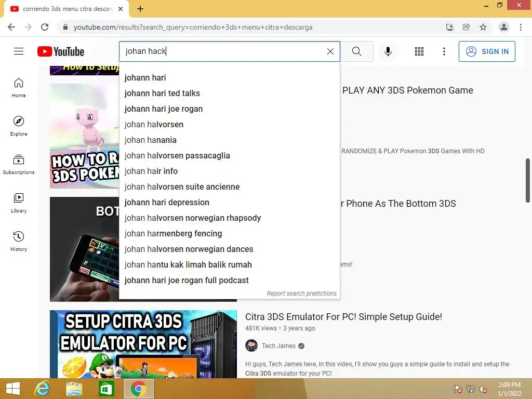This screenshot has height=399, width=532.
Task: Select suggestion 'johan halvorsen passacaglia'
Action: pos(229,156)
